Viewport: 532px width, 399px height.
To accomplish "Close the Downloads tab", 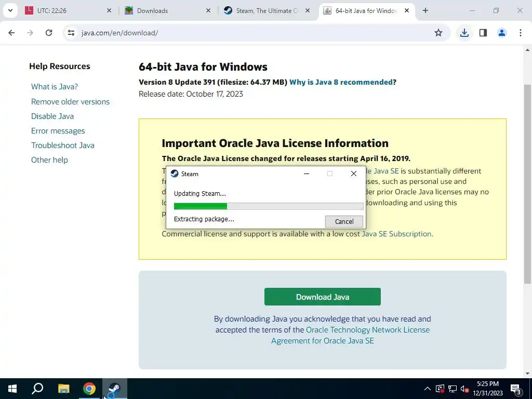I will (208, 10).
